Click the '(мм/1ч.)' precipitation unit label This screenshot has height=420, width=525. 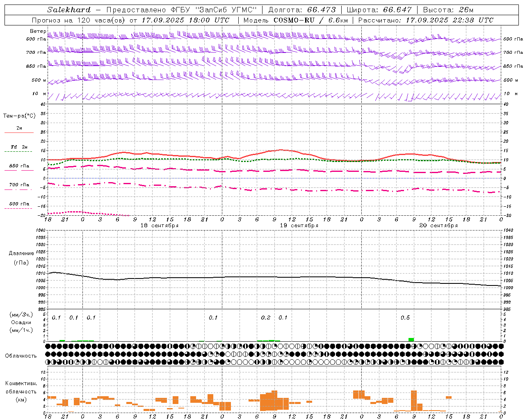click(21, 330)
